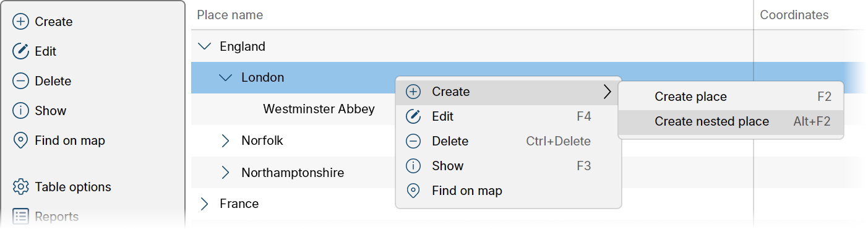Collapse the London tree node
Screen dimensions: 868x229
[x=226, y=77]
